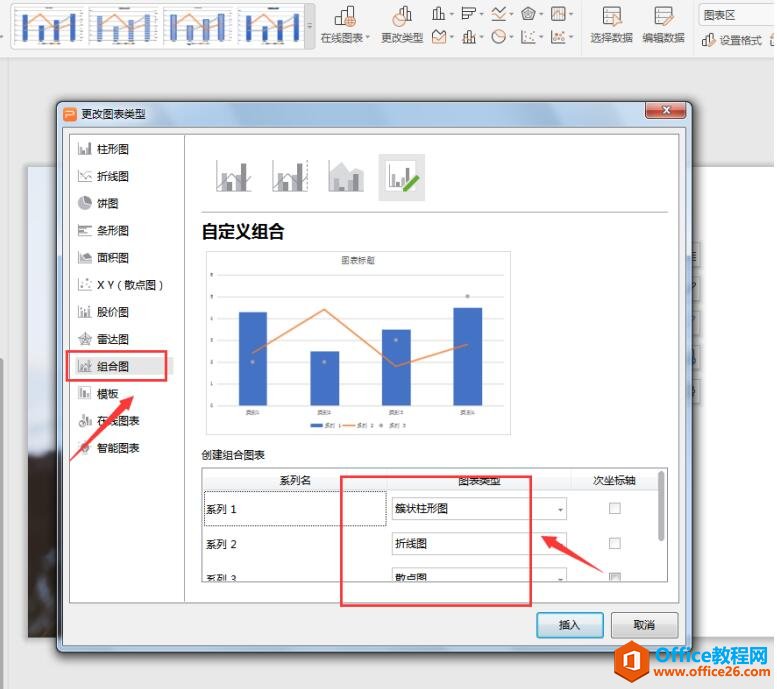This screenshot has height=689, width=777.
Task: Select the combo chart ribbon icon
Action: [x=468, y=37]
